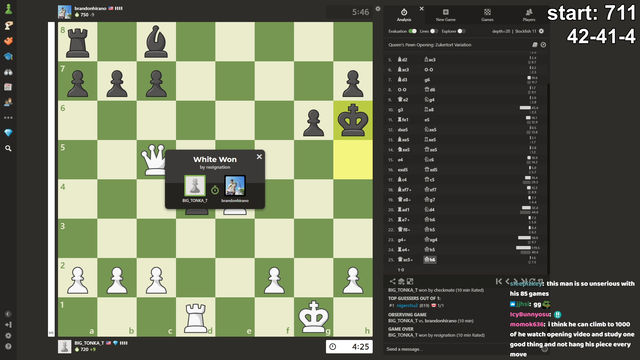This screenshot has height=360, width=640.
Task: Open the green pawn home icon
Action: (8, 9)
